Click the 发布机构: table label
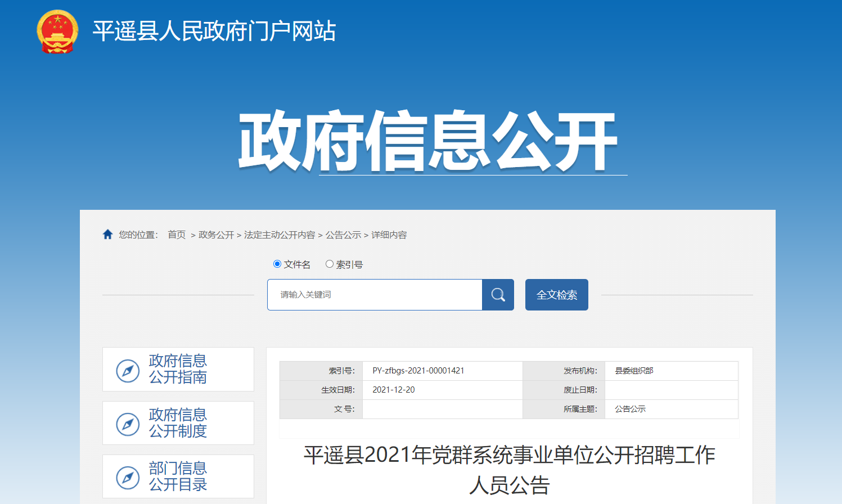 click(x=580, y=371)
